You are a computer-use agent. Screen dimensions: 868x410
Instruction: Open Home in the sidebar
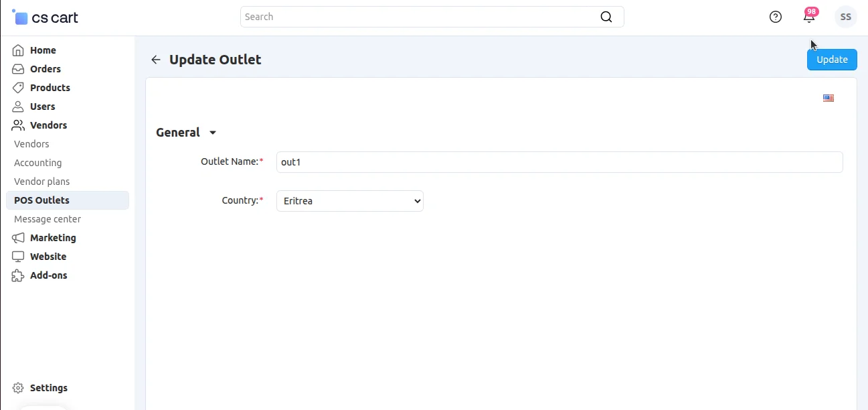[43, 50]
